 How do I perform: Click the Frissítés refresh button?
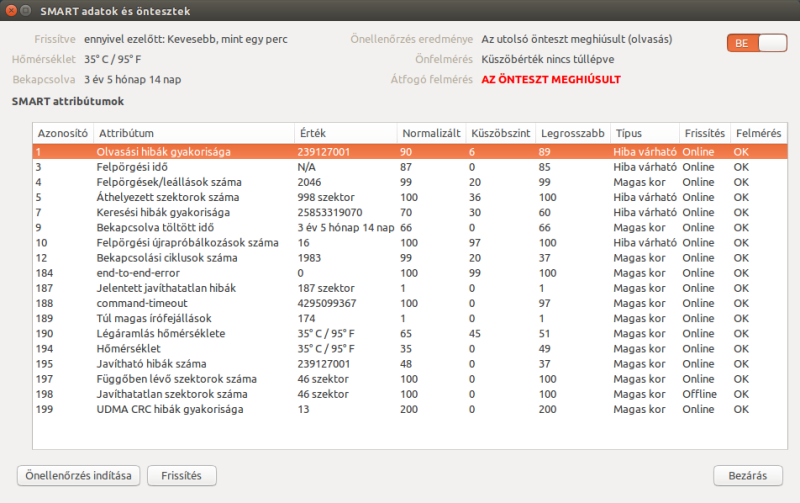coord(182,475)
